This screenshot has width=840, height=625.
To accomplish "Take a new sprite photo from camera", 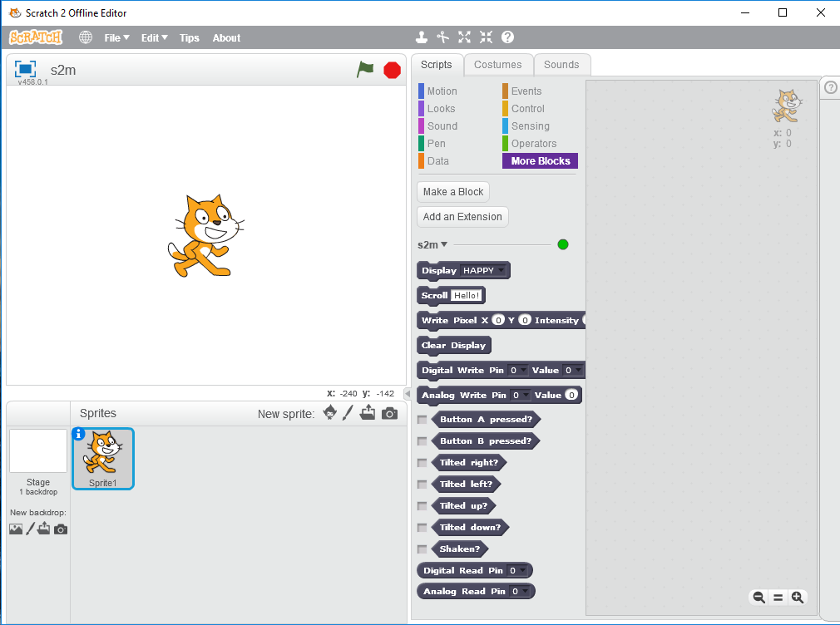I will [389, 413].
